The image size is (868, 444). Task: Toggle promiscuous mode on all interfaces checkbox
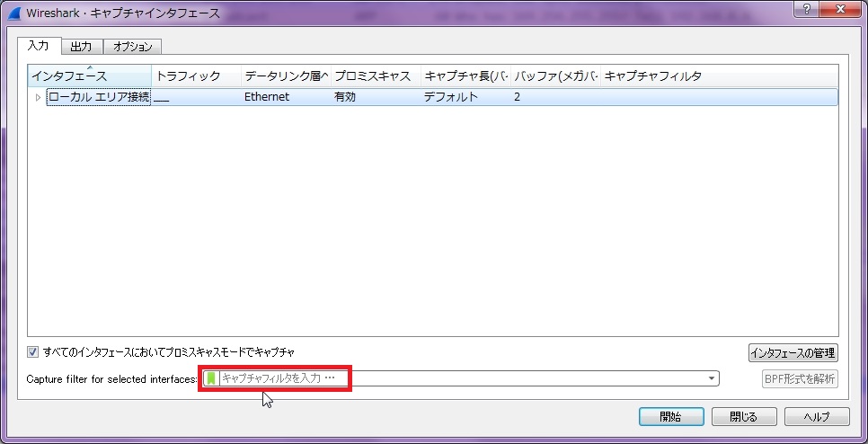[x=33, y=351]
